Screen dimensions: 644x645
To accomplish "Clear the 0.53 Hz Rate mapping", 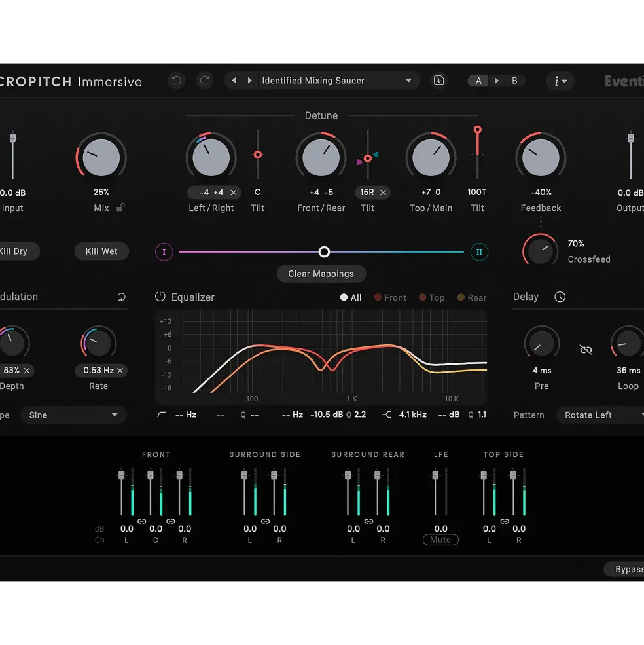I will point(120,371).
